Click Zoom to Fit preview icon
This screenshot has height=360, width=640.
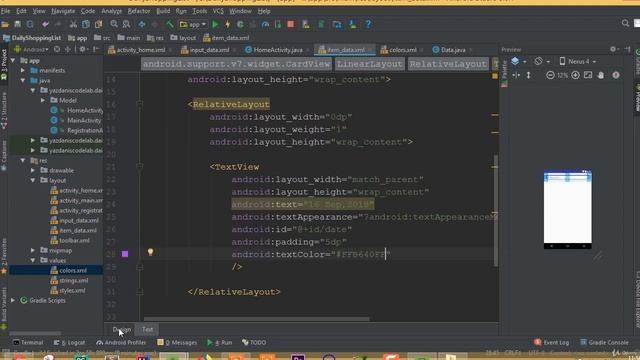[588, 75]
